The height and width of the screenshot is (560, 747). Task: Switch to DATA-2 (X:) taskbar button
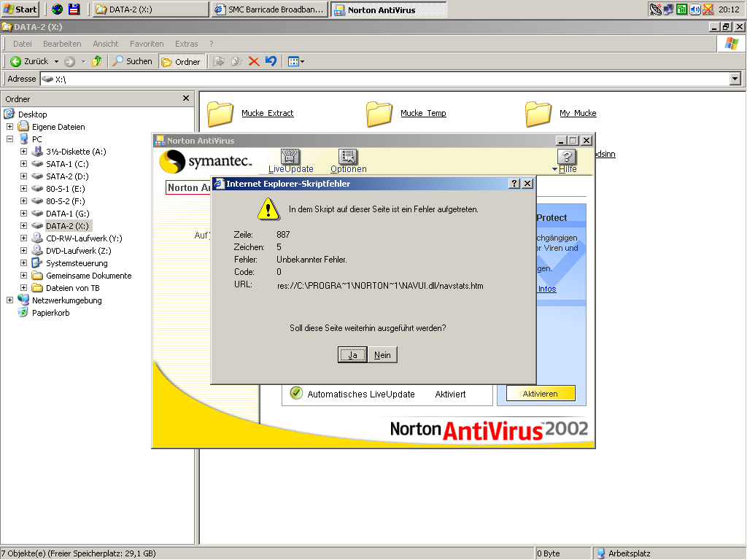151,9
